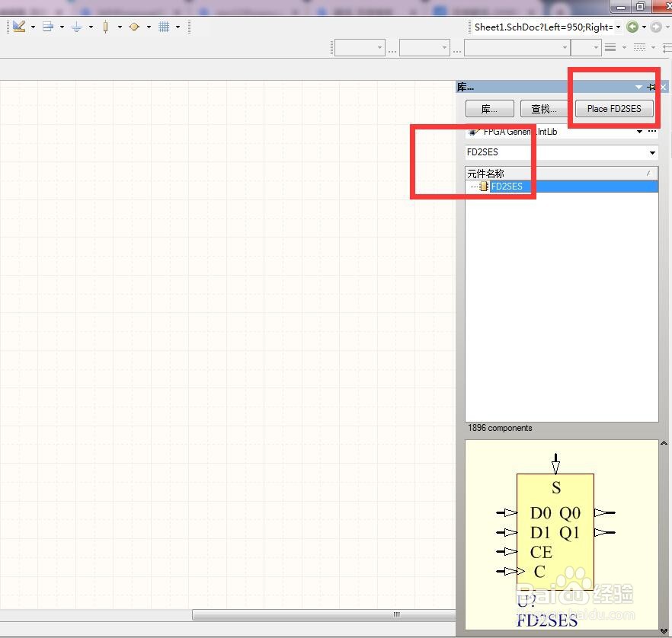Click the ellipsis beside library selector

point(652,132)
